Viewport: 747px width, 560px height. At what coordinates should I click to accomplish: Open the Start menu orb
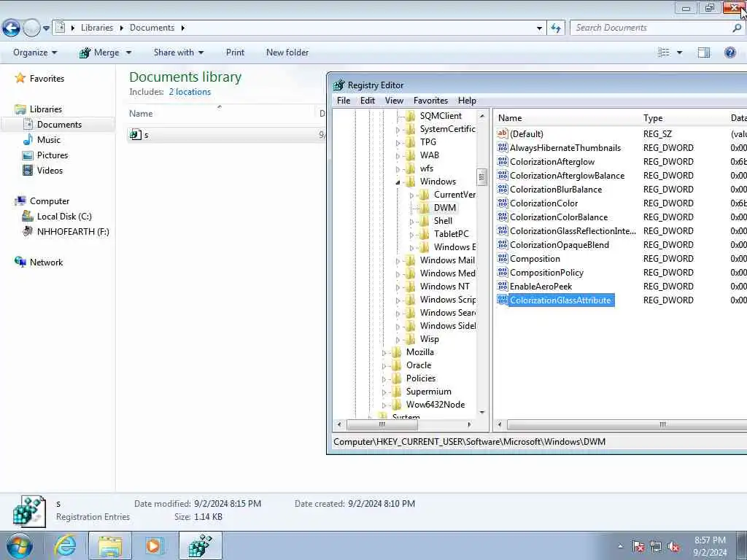[x=19, y=545]
